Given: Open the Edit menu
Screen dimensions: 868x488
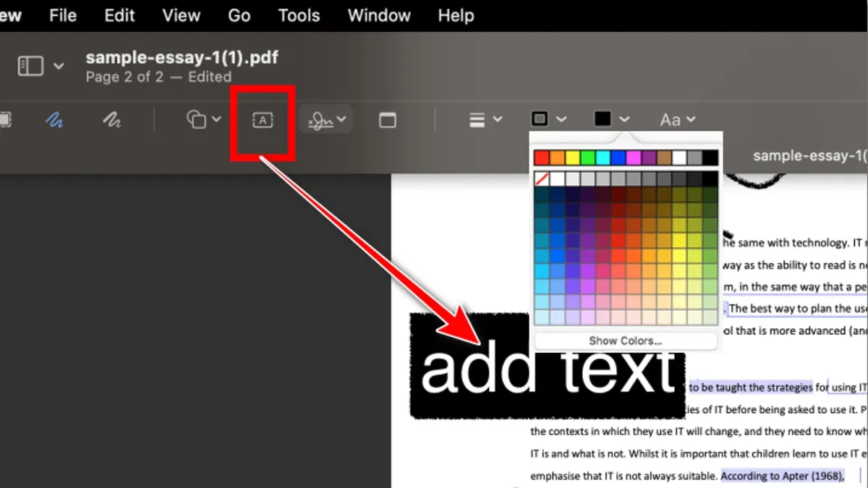Looking at the screenshot, I should (119, 16).
